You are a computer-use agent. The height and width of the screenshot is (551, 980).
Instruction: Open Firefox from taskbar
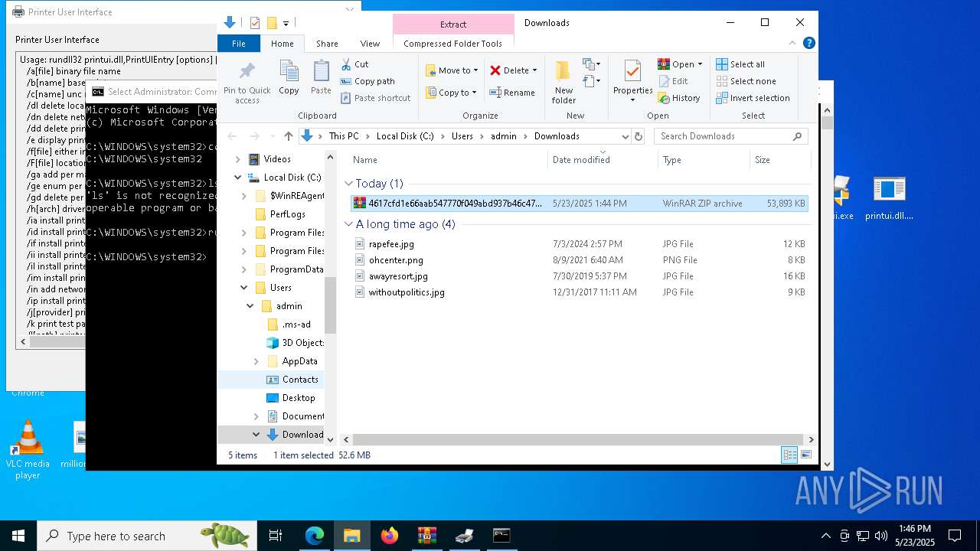pyautogui.click(x=390, y=536)
